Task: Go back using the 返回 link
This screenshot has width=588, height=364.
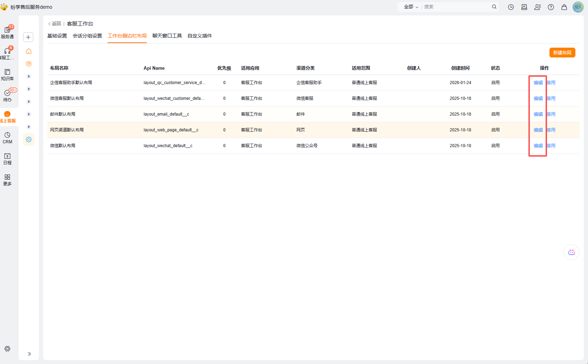Action: 54,24
